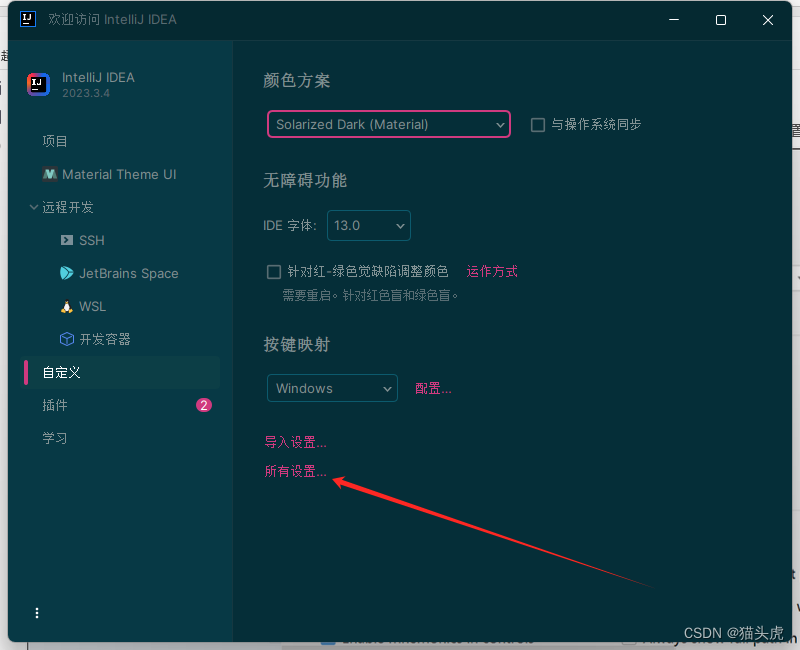Click the 开发容器 cube icon
Screen dimensions: 800x650
67,339
